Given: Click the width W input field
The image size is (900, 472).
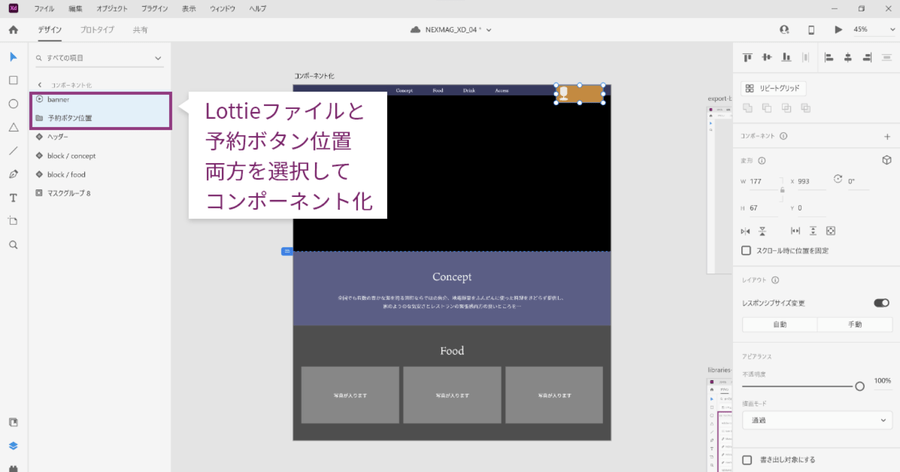Looking at the screenshot, I should [x=763, y=181].
